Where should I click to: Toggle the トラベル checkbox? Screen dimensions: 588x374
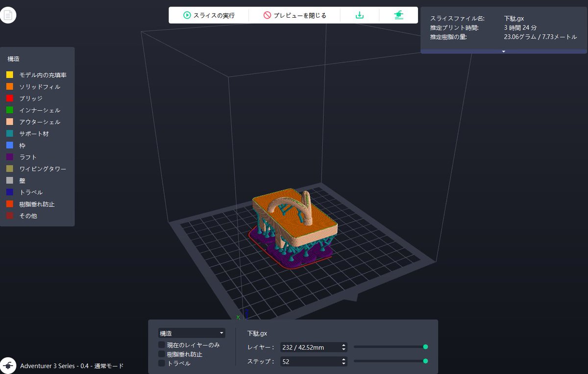(162, 364)
